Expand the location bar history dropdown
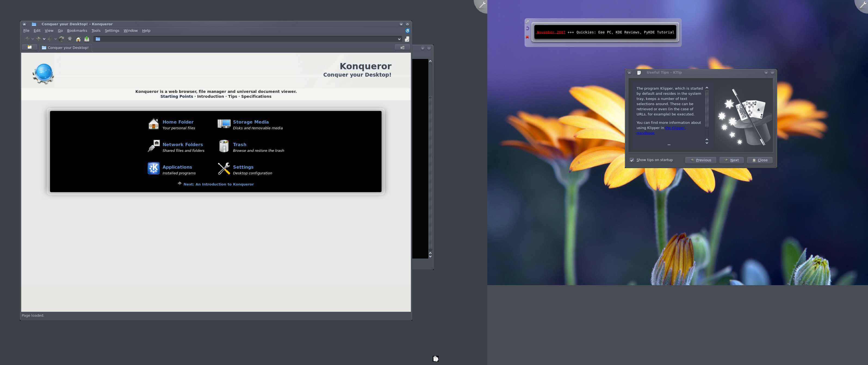The image size is (868, 365). pos(399,39)
